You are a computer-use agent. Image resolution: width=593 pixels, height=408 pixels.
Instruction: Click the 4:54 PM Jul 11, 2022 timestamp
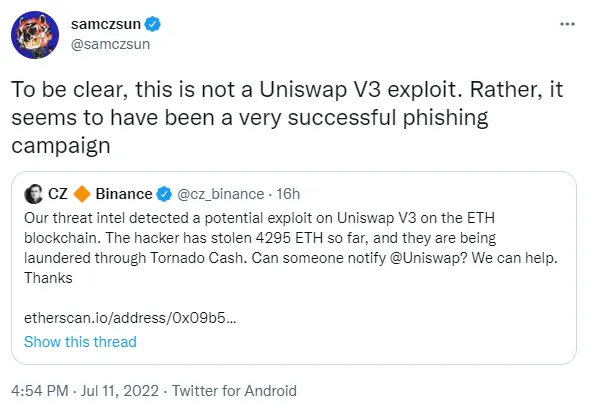pyautogui.click(x=85, y=391)
